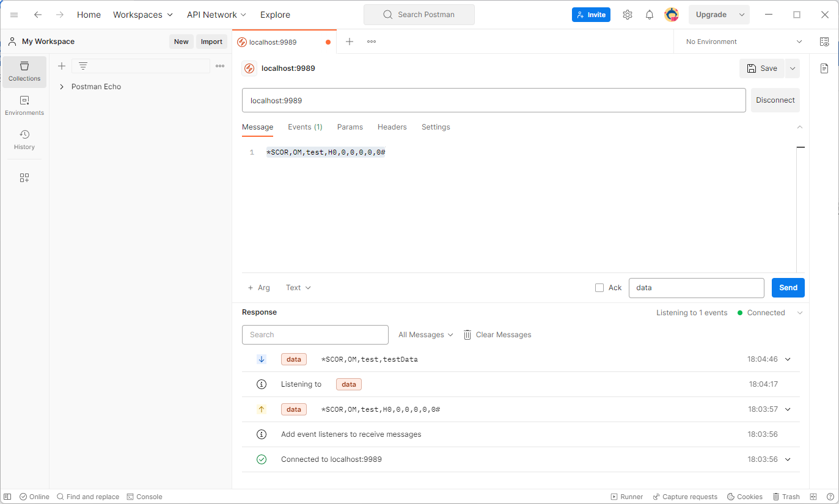The width and height of the screenshot is (839, 504).
Task: Switch to the Message tab
Action: 258,127
